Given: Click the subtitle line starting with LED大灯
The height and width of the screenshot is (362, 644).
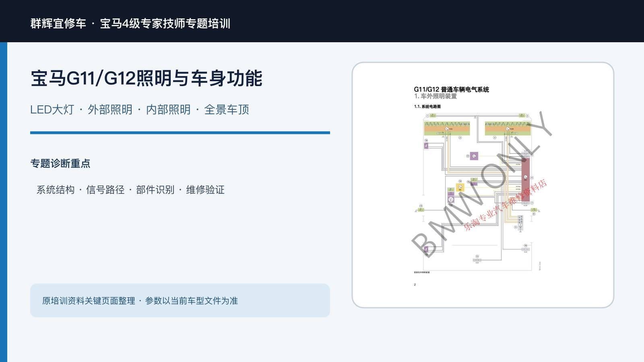Looking at the screenshot, I should click(x=140, y=109).
